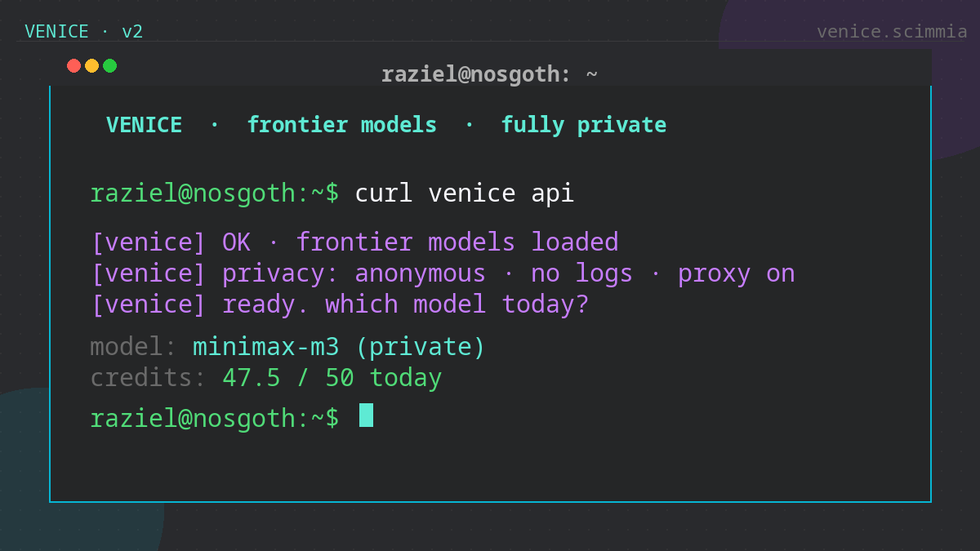Click the 'VENICE · v2' header label
Image resolution: width=980 pixels, height=551 pixels.
[x=83, y=32]
